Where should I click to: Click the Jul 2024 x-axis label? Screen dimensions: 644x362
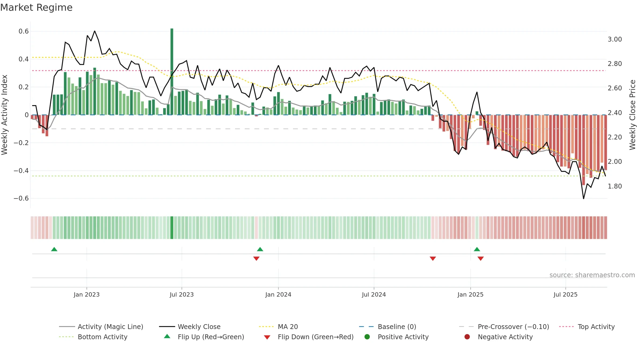pyautogui.click(x=374, y=295)
